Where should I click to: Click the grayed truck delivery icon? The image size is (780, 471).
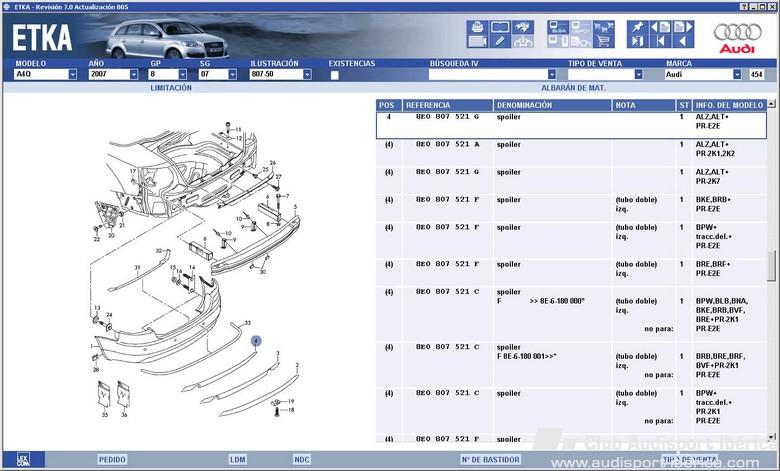[x=581, y=41]
